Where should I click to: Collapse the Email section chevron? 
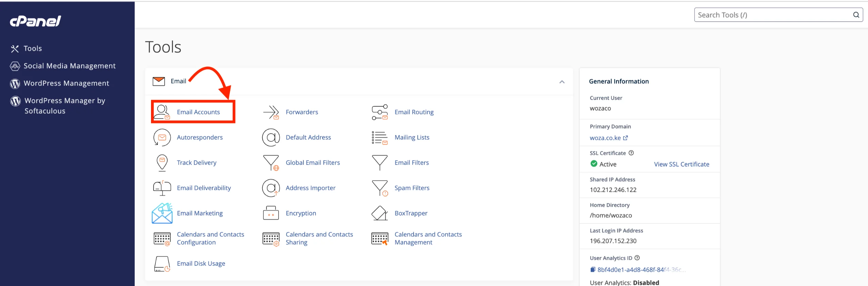coord(562,82)
